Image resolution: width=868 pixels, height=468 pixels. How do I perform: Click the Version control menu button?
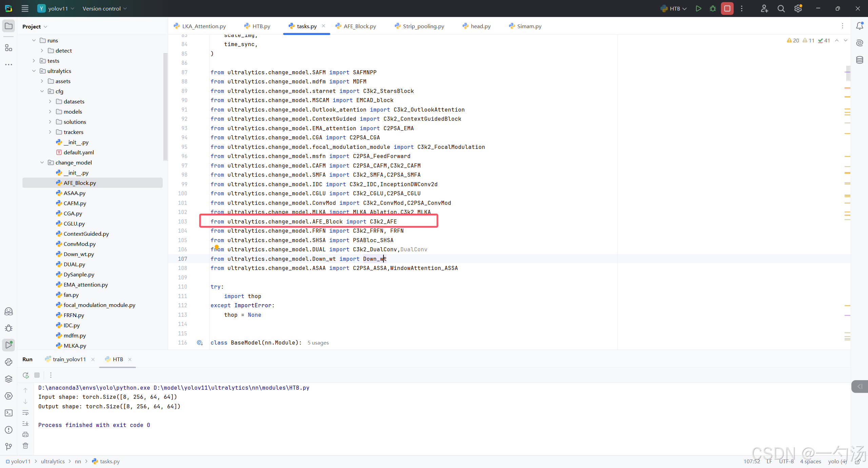pyautogui.click(x=104, y=8)
